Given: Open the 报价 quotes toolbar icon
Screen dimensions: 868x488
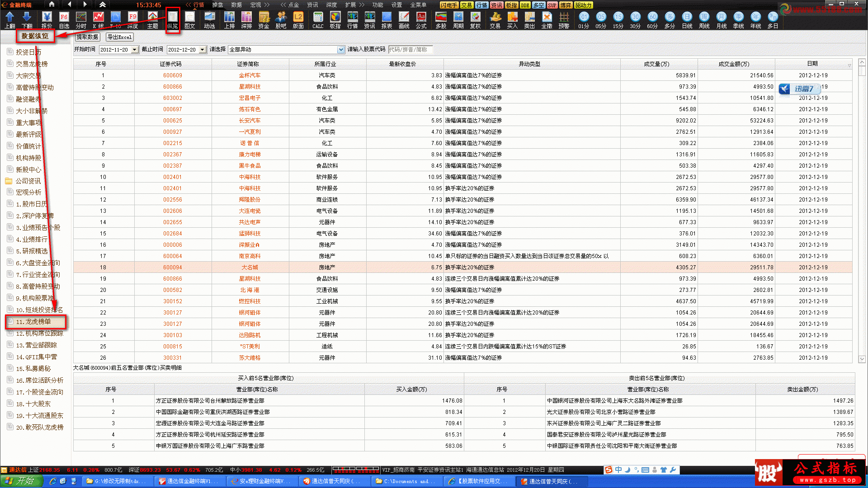Looking at the screenshot, I should coord(47,20).
